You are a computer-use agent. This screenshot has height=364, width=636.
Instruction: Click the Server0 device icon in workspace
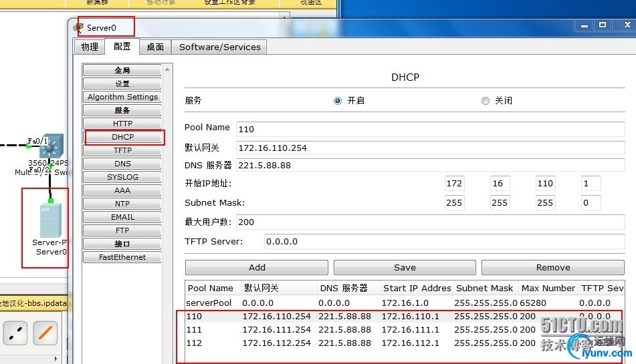click(51, 220)
